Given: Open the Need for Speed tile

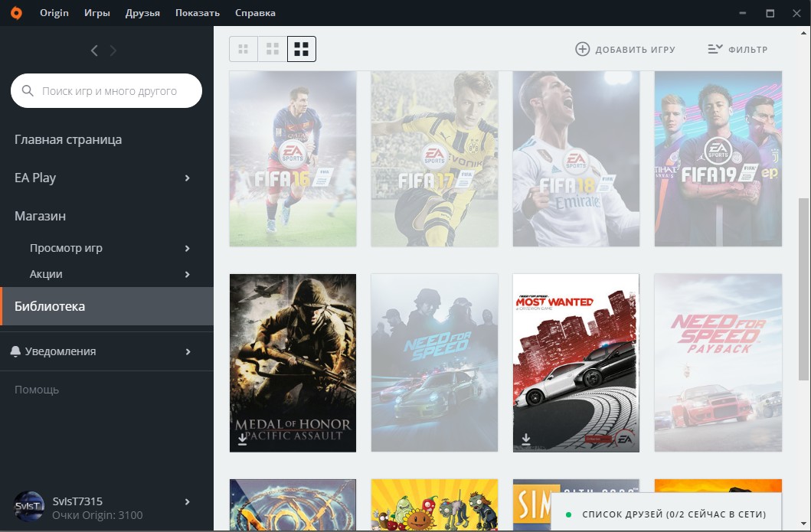Looking at the screenshot, I should pos(434,363).
